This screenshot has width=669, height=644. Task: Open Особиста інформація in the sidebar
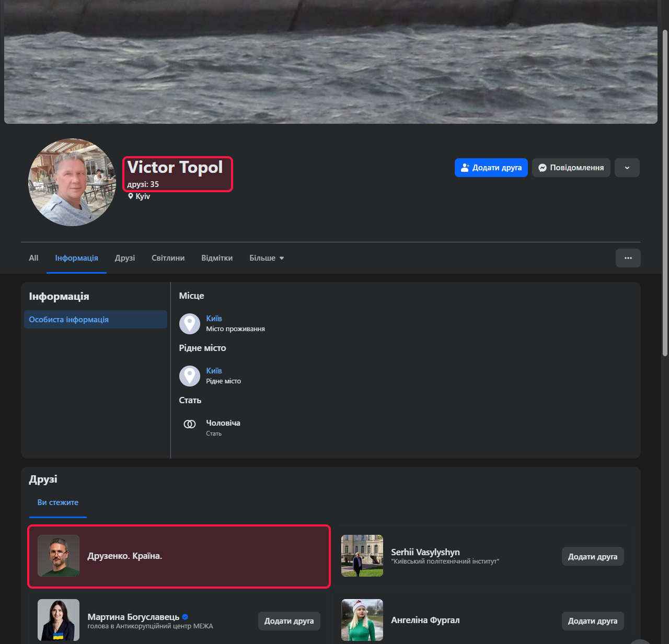coord(96,320)
